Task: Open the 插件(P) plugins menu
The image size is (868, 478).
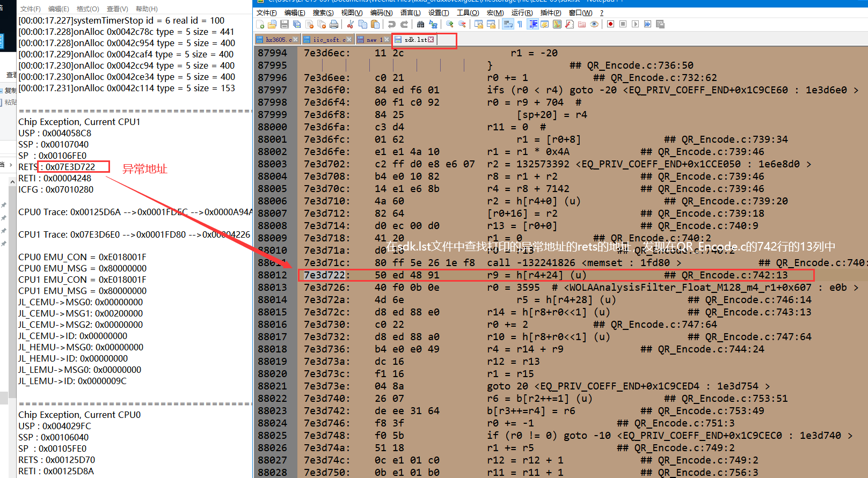Action: (551, 12)
